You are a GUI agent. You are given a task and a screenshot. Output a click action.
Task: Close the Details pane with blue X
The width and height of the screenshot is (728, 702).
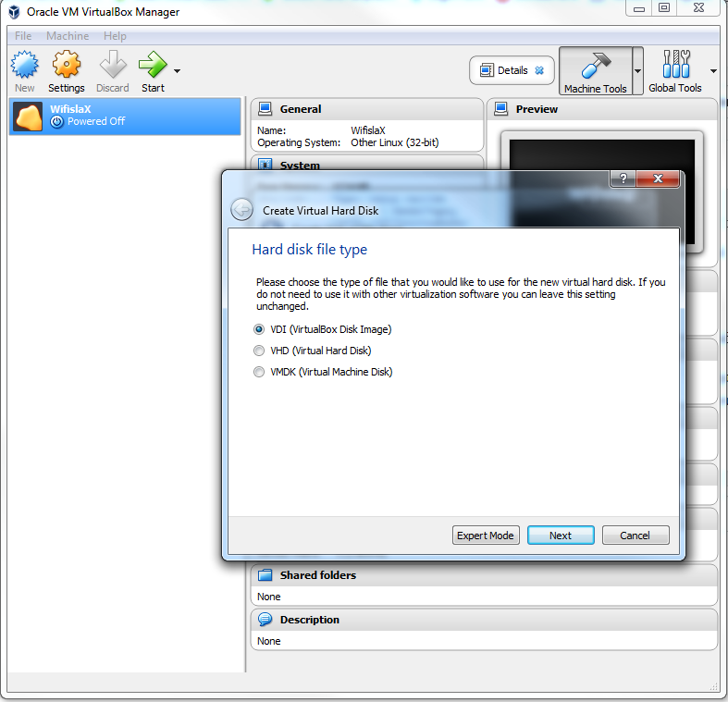[x=539, y=70]
